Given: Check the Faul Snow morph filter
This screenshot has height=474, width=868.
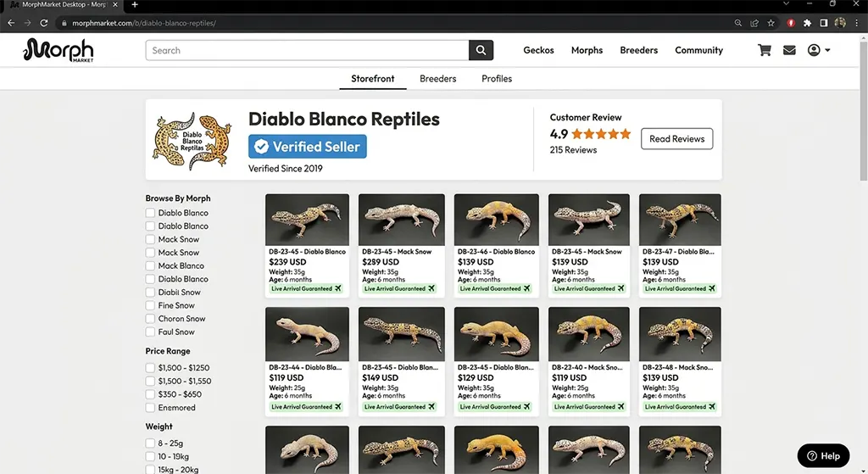Looking at the screenshot, I should (150, 332).
